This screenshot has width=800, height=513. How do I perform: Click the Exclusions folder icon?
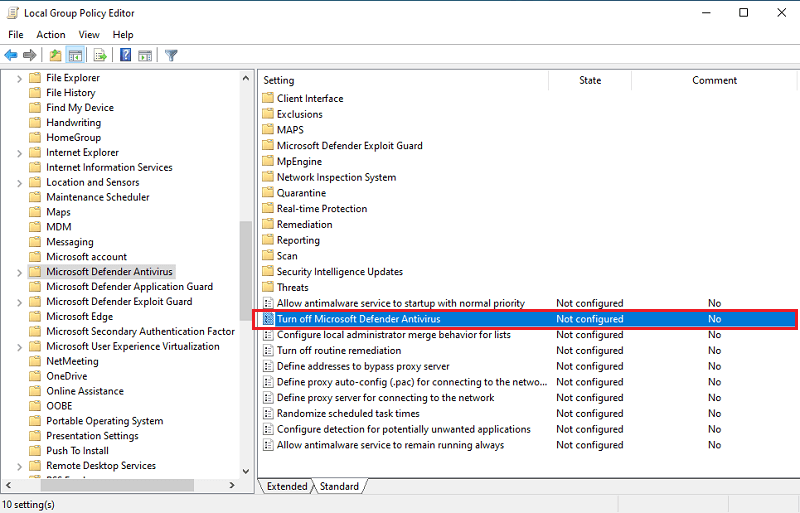pyautogui.click(x=268, y=114)
